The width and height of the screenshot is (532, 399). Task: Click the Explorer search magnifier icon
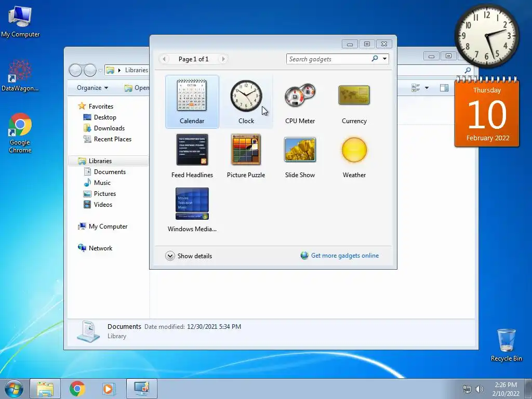click(x=468, y=70)
